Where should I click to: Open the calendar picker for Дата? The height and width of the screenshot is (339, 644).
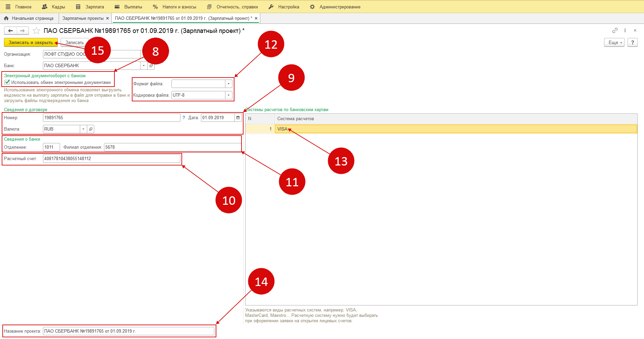[x=238, y=118]
